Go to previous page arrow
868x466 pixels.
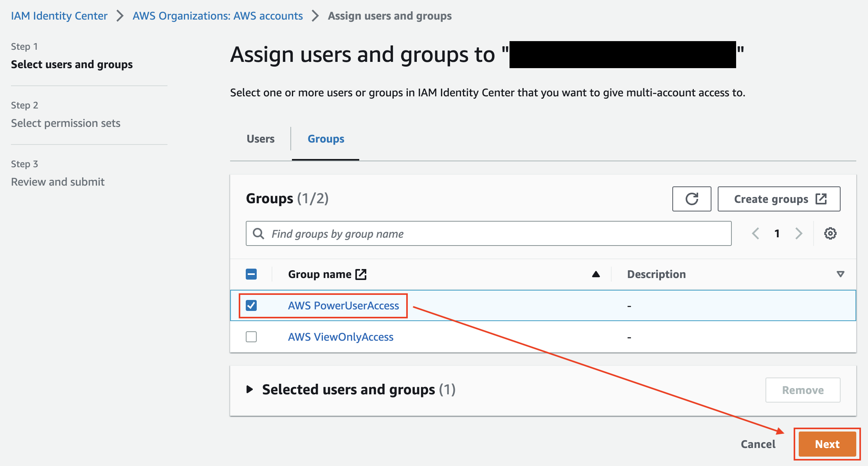pyautogui.click(x=756, y=233)
